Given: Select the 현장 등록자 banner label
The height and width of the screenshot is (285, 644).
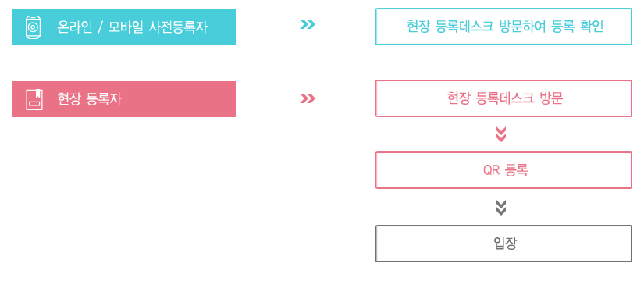Looking at the screenshot, I should click(90, 99).
